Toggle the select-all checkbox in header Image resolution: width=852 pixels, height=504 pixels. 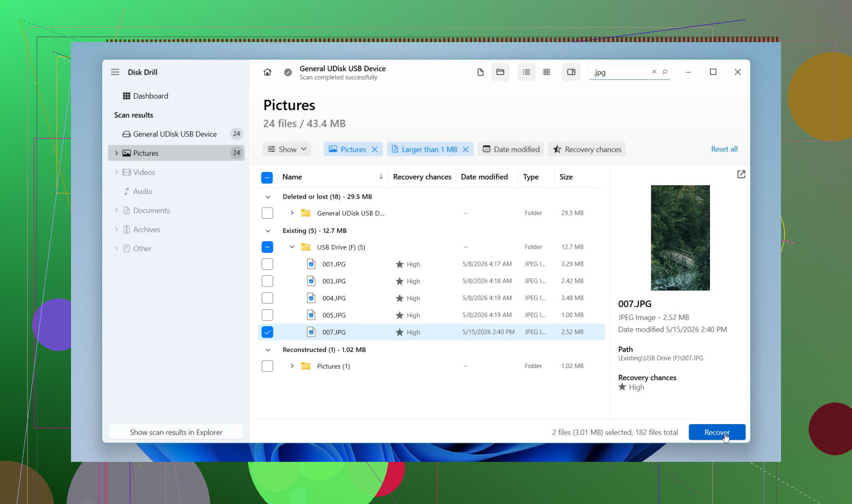tap(267, 177)
